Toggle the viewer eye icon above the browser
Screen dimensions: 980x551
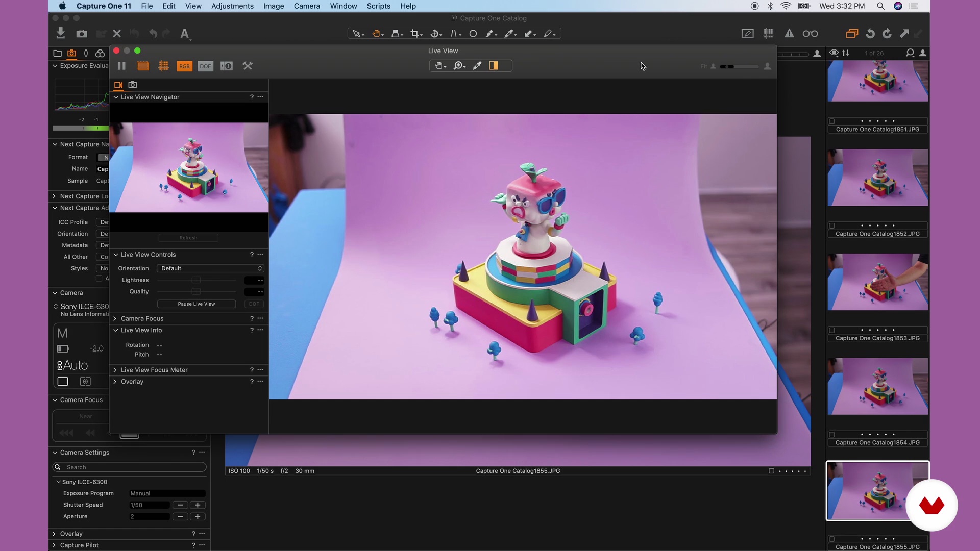(834, 53)
